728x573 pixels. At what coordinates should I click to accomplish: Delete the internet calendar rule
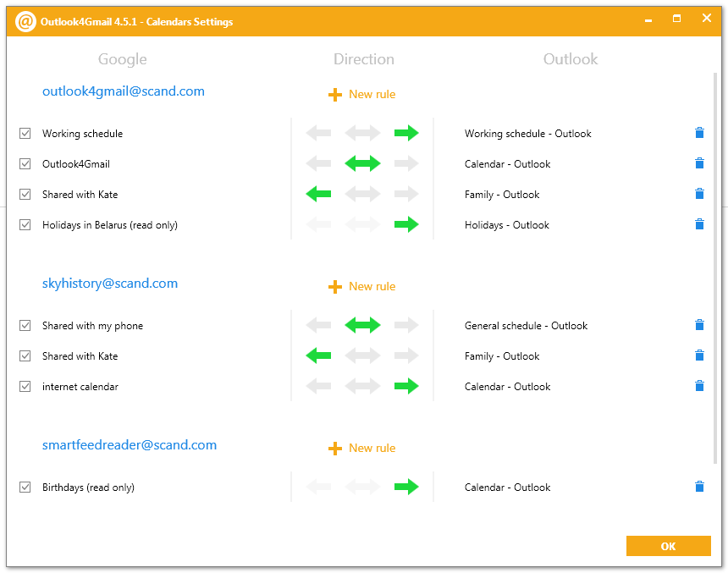point(699,386)
